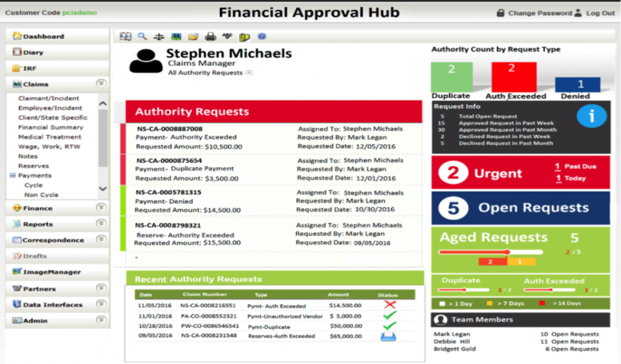Click the green Duplicate count bar
The width and height of the screenshot is (621, 364).
[x=452, y=77]
